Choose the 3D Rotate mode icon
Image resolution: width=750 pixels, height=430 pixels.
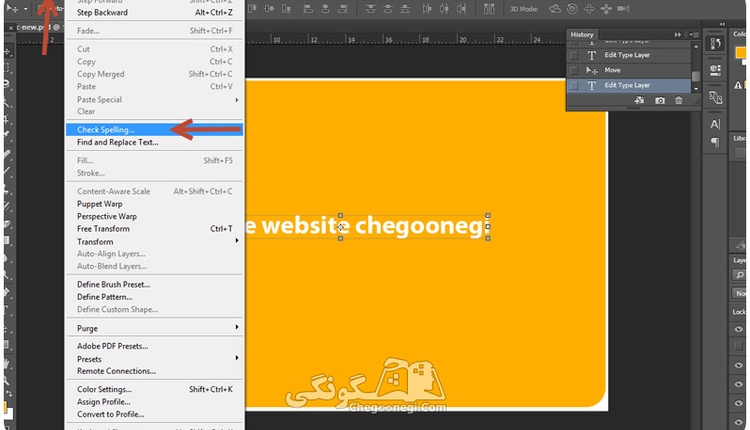click(555, 9)
